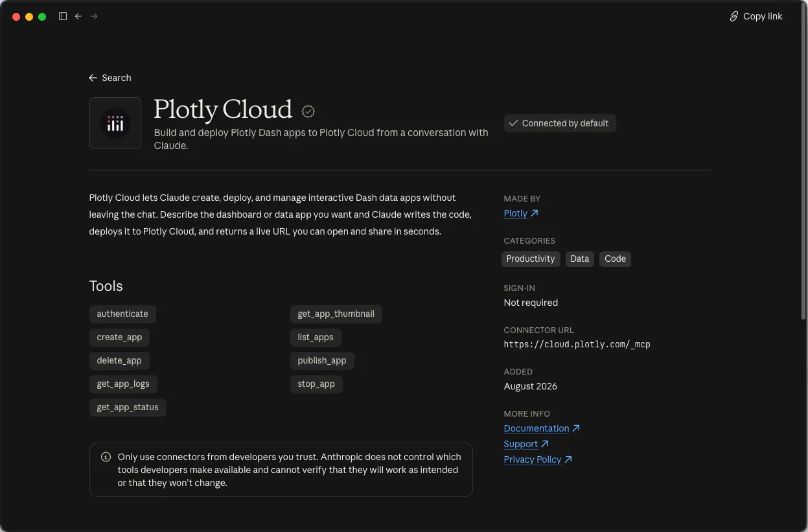Viewport: 808px width, 532px height.
Task: Select the Productivity category tag
Action: [531, 259]
